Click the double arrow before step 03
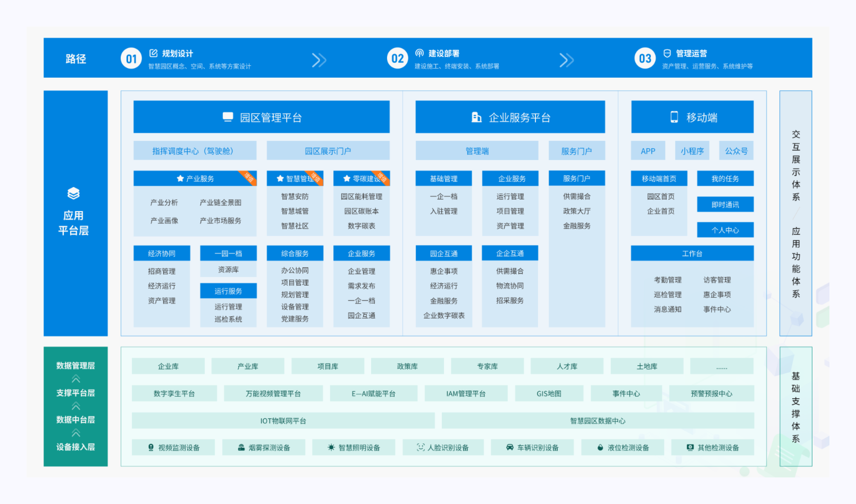 coord(567,60)
